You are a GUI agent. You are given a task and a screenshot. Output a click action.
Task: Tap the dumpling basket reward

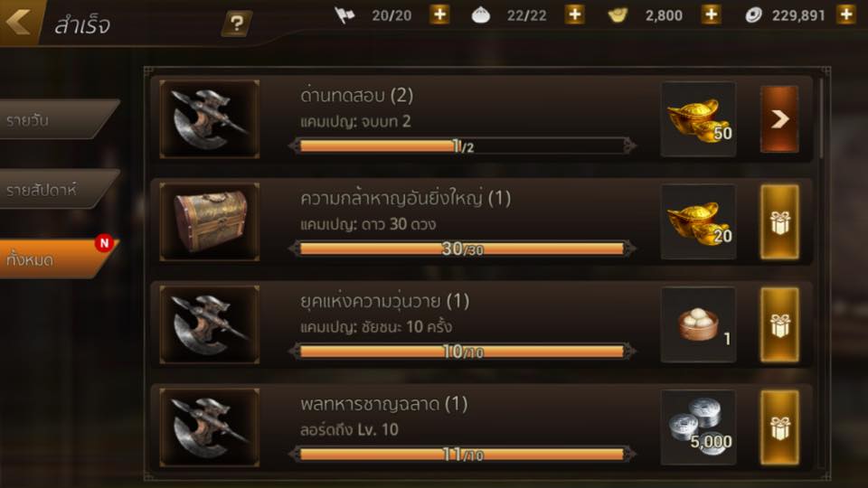tap(699, 324)
